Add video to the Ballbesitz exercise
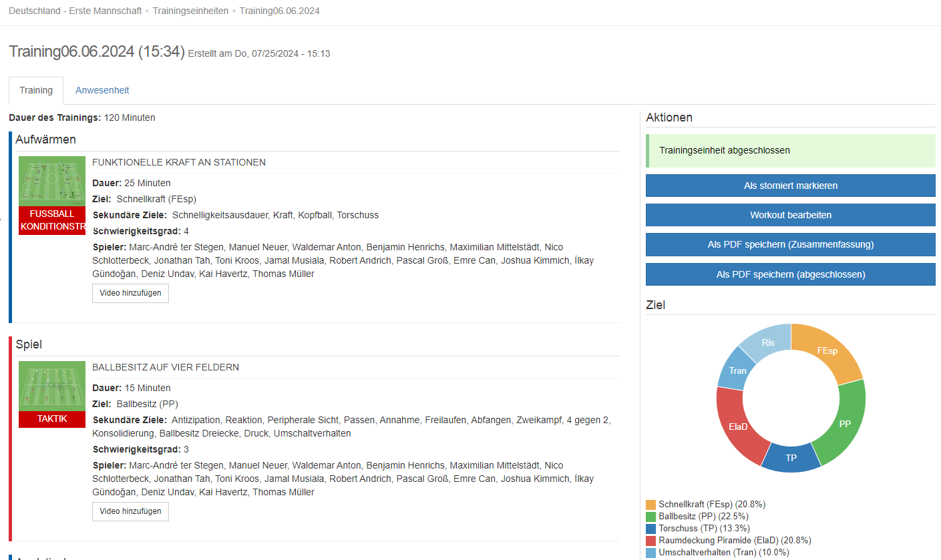Viewport: 941px width, 560px height. [130, 511]
